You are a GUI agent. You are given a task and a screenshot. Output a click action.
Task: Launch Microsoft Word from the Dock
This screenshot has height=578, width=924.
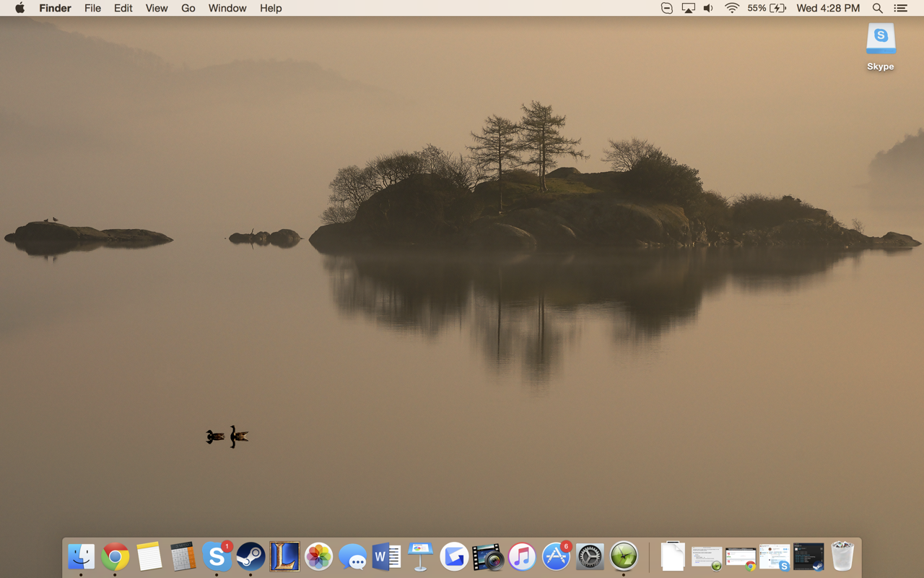point(386,557)
